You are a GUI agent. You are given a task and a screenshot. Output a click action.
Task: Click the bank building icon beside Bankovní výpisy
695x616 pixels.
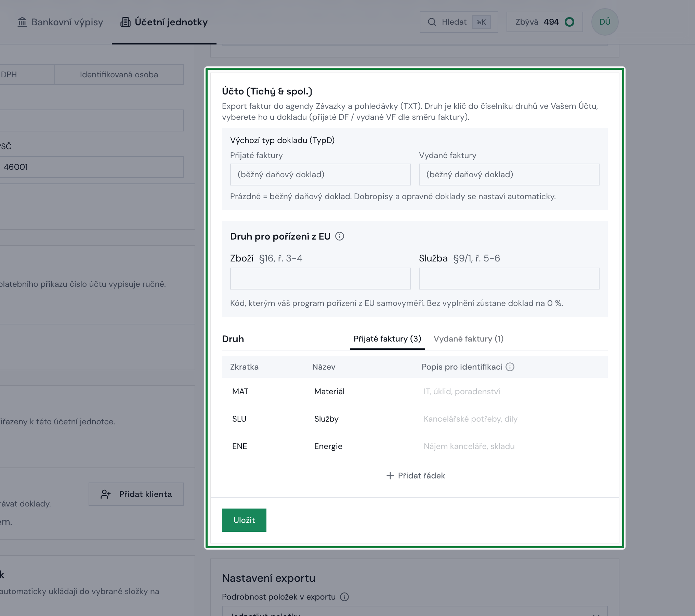[22, 22]
